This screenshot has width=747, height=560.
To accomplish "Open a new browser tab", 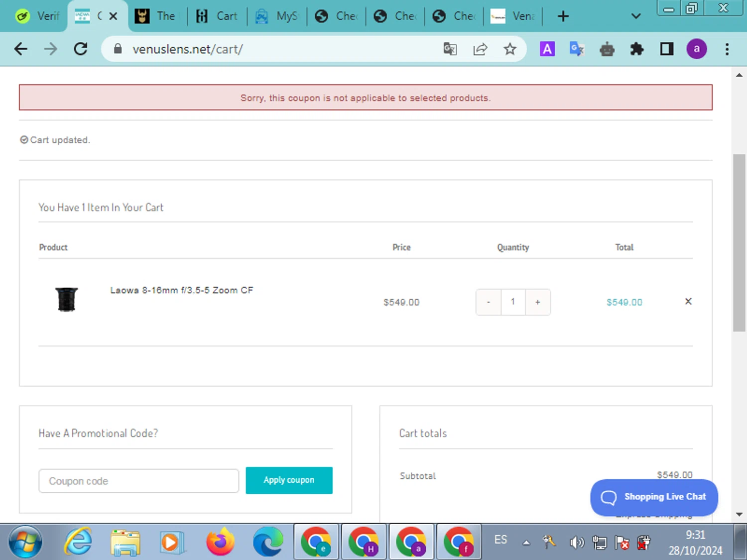I will coord(563,16).
